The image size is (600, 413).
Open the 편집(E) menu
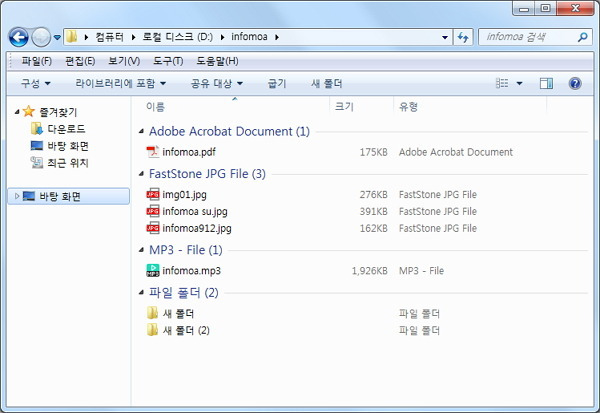[x=80, y=61]
